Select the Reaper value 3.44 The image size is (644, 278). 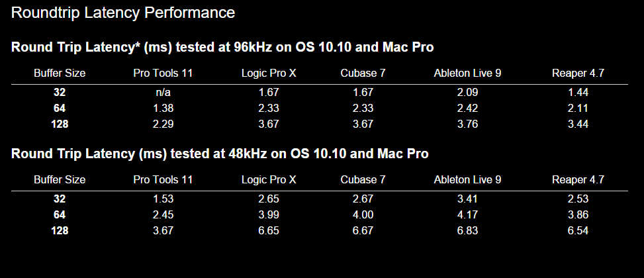click(578, 124)
